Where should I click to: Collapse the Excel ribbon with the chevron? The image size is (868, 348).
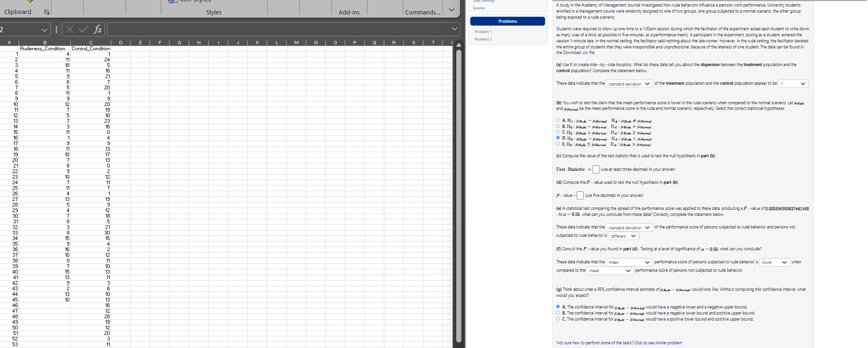coord(451,10)
